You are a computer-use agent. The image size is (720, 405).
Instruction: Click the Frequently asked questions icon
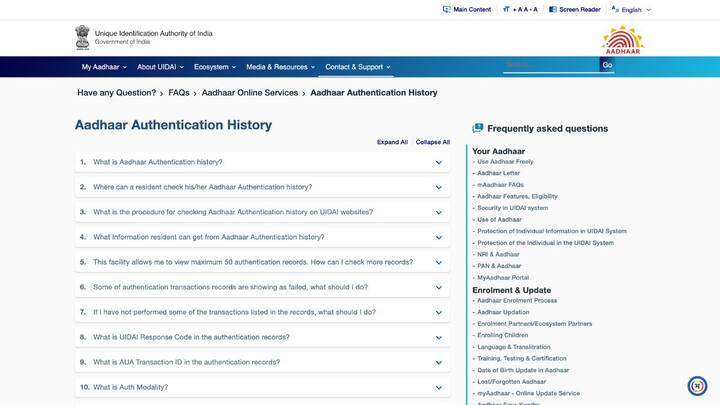(x=478, y=128)
